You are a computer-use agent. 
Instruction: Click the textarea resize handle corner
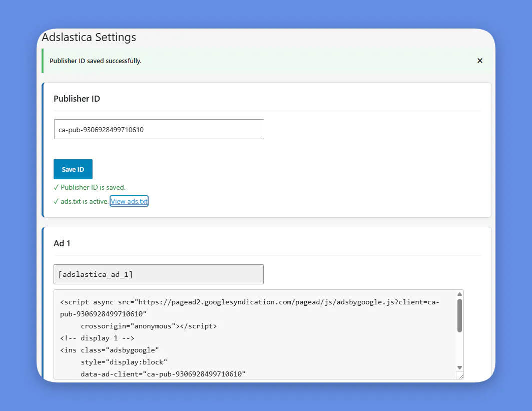[x=460, y=376]
